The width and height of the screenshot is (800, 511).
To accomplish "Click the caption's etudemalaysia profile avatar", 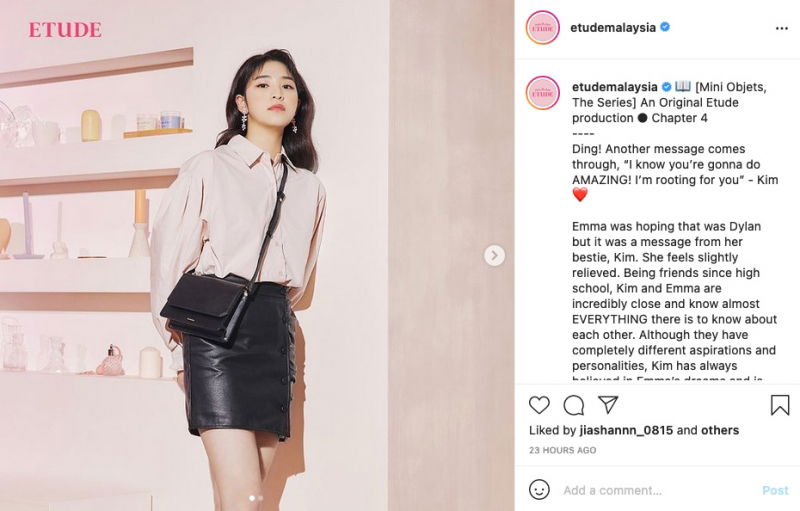I will (x=542, y=93).
